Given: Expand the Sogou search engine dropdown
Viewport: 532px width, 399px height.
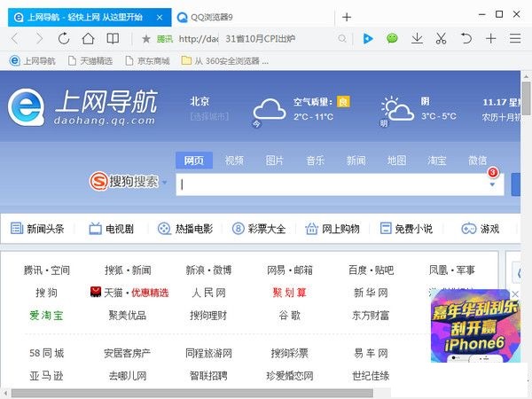Looking at the screenshot, I should (x=164, y=182).
